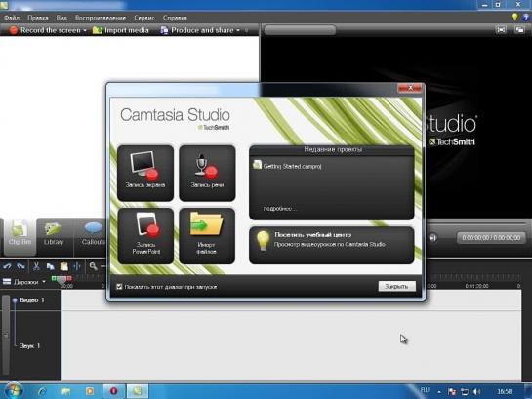Open Windows Explorer from the taskbar
532x399 pixels.
65,391
